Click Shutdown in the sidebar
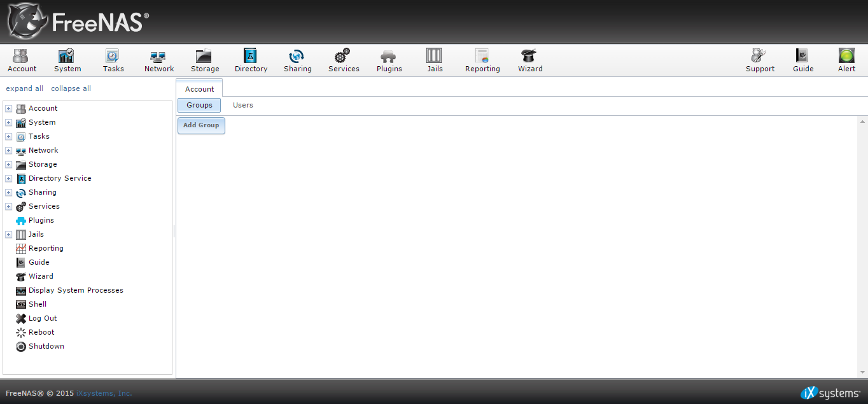Image resolution: width=868 pixels, height=404 pixels. [x=46, y=346]
